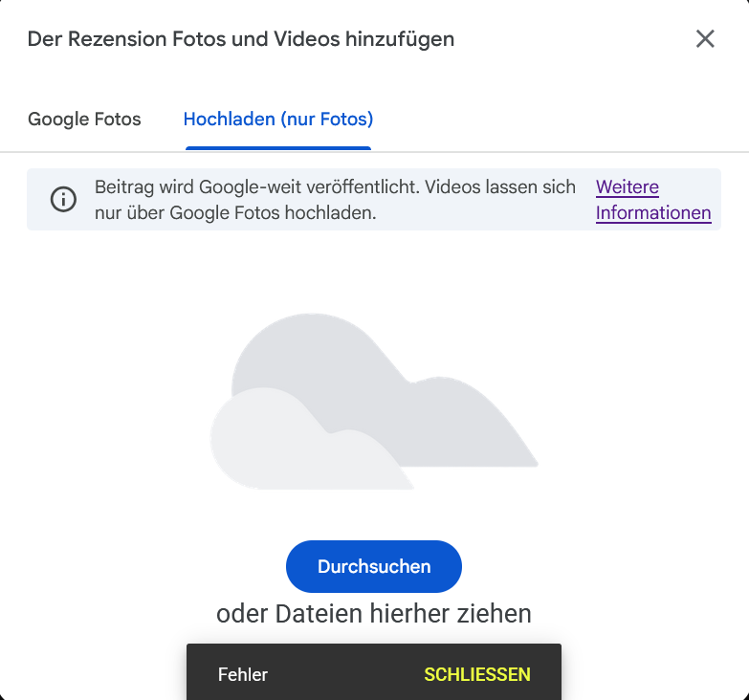Click the dark snackbar area between Fehler and SCHLIESSEN
749x700 pixels.
click(x=344, y=674)
